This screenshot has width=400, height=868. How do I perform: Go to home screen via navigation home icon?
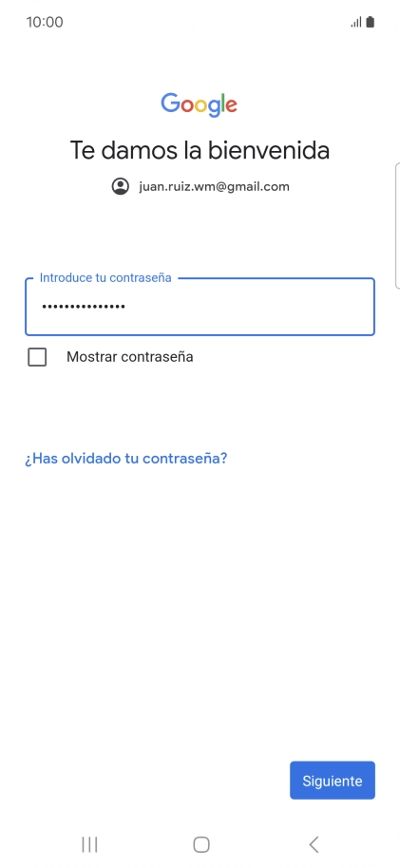[x=201, y=844]
